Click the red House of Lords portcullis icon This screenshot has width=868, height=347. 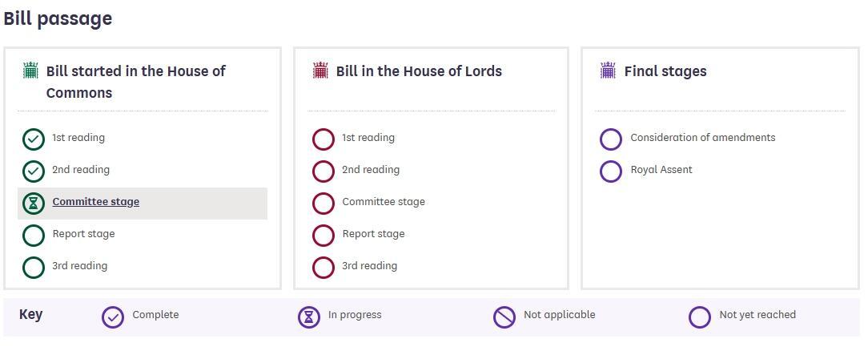tap(320, 71)
